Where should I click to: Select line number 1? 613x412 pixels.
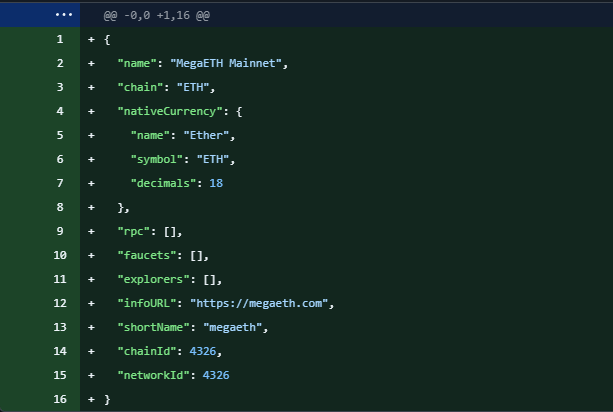click(60, 39)
